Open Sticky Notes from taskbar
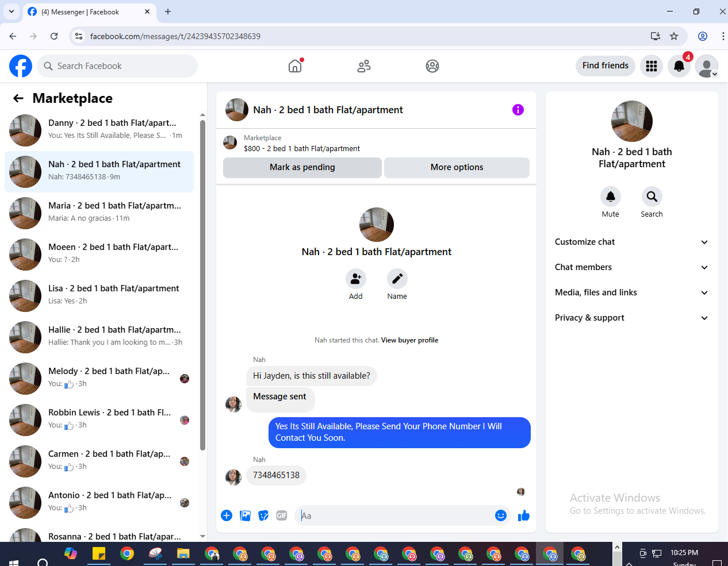 99,554
